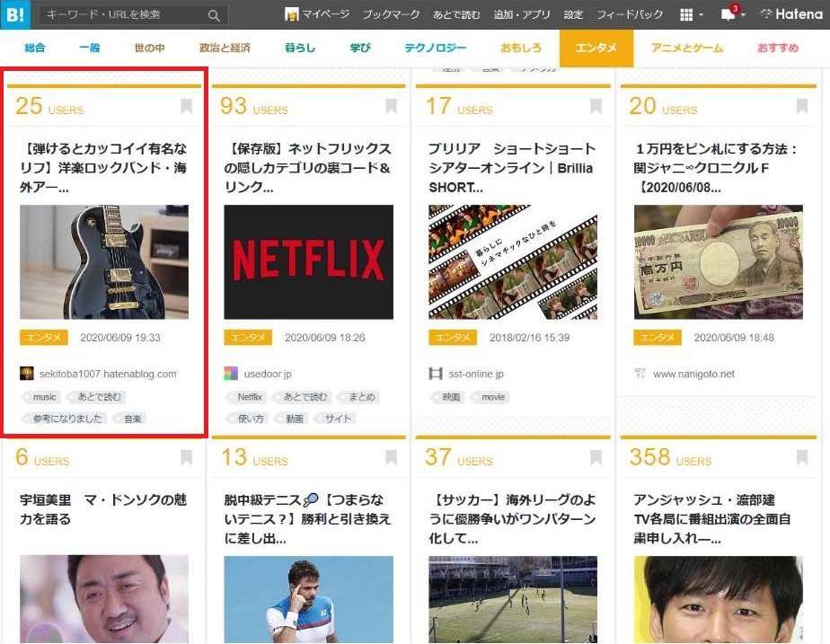
Task: Click the 参考になりました tag
Action: [x=65, y=419]
